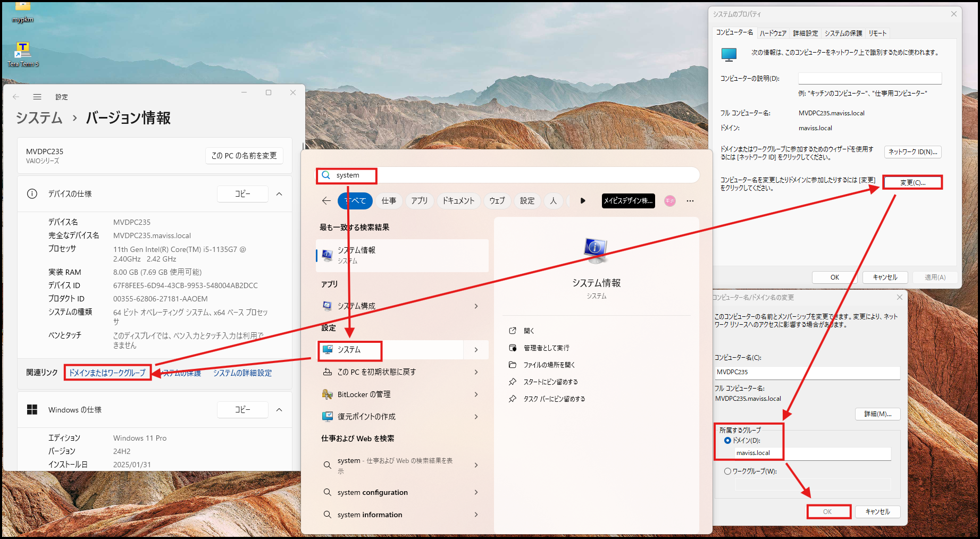The width and height of the screenshot is (980, 539).
Task: Open the three-dot more options menu
Action: point(690,200)
